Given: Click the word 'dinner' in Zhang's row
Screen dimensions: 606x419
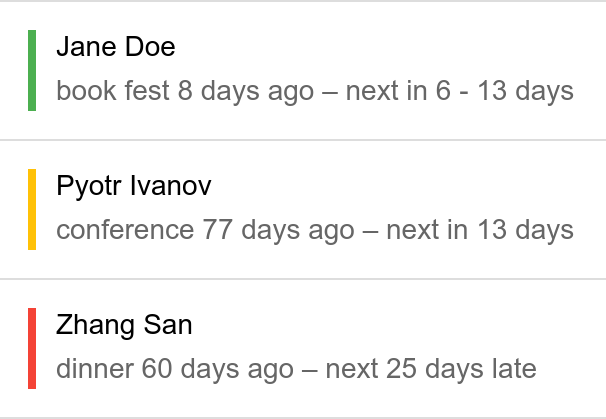Looking at the screenshot, I should [x=95, y=369].
